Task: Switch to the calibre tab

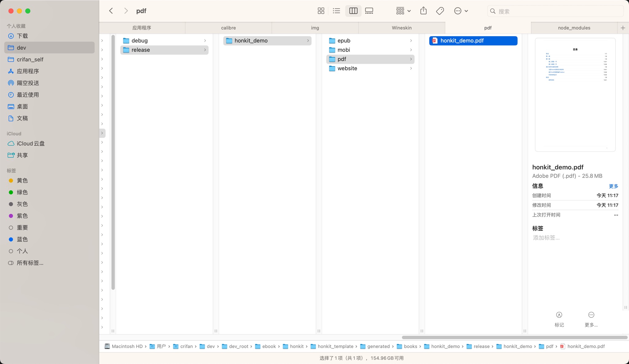Action: (x=229, y=28)
